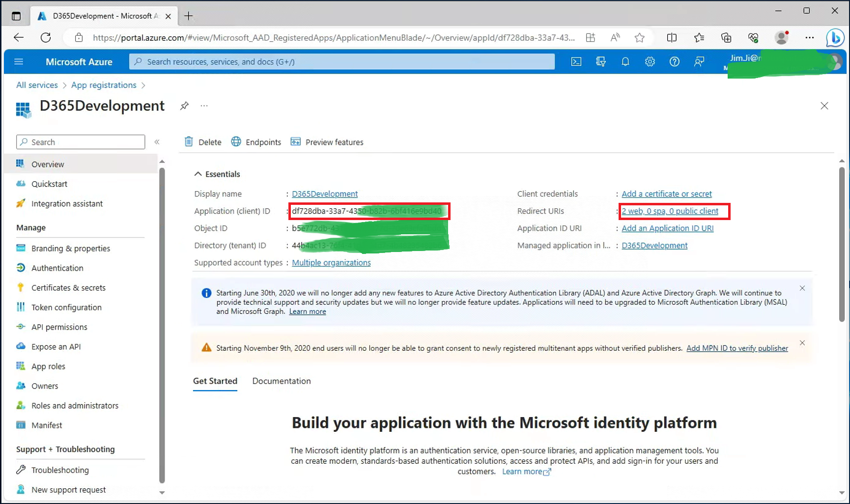The height and width of the screenshot is (504, 850).
Task: Close the D365Development blade
Action: (x=824, y=106)
